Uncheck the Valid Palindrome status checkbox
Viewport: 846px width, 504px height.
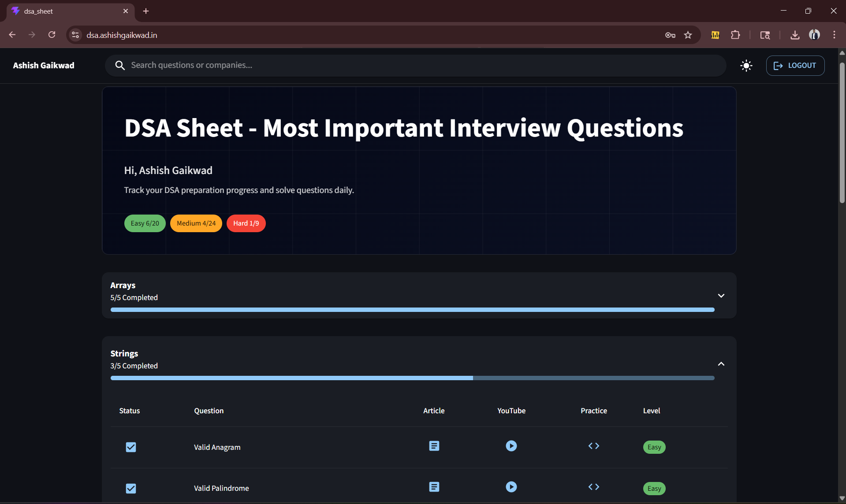point(130,488)
